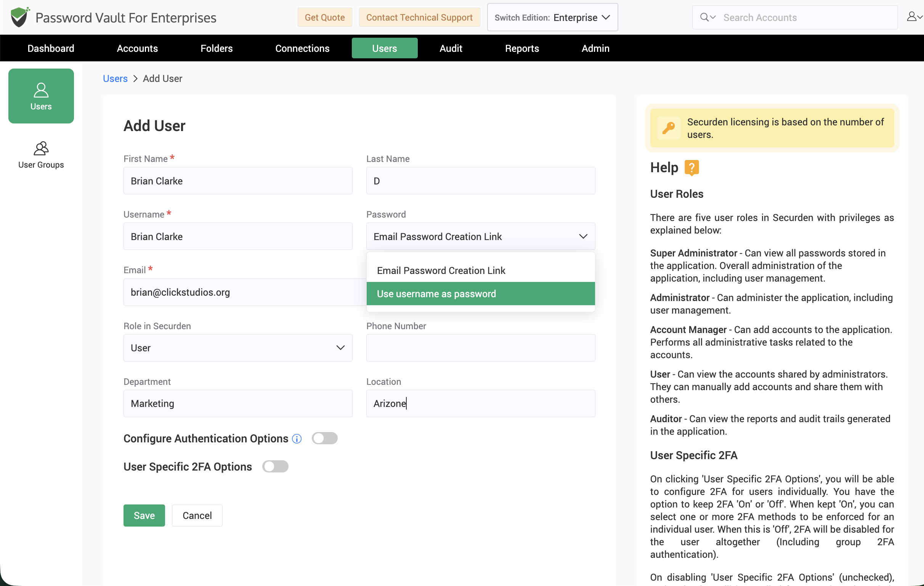The height and width of the screenshot is (586, 924).
Task: Go to the Folders tab
Action: click(x=217, y=48)
